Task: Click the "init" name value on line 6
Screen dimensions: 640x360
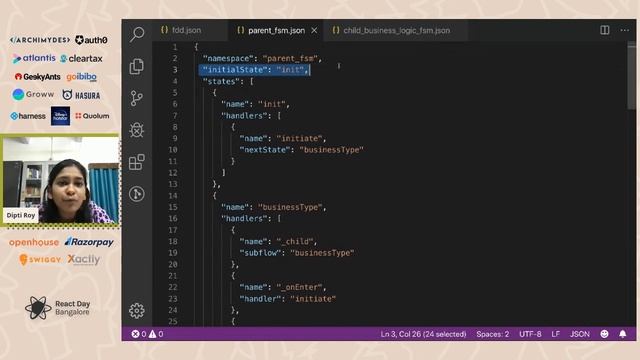Action: pos(271,104)
